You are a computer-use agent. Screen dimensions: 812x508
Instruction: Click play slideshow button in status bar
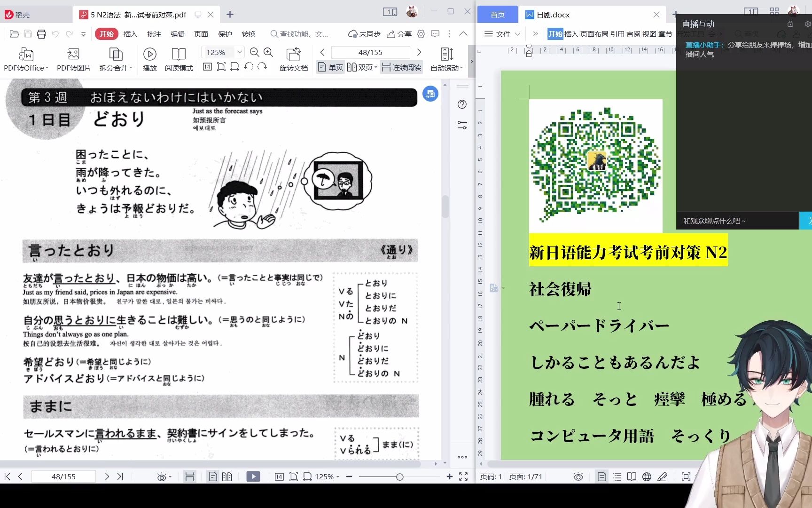coord(253,476)
